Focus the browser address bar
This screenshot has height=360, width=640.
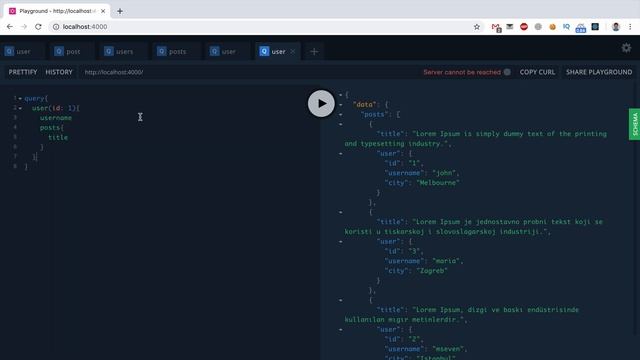[x=265, y=27]
